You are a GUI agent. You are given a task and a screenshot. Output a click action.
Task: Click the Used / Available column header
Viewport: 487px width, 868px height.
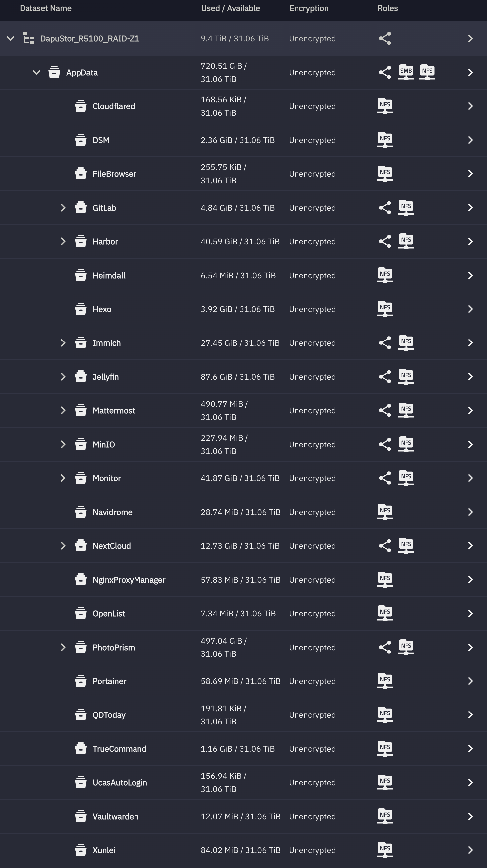[230, 8]
